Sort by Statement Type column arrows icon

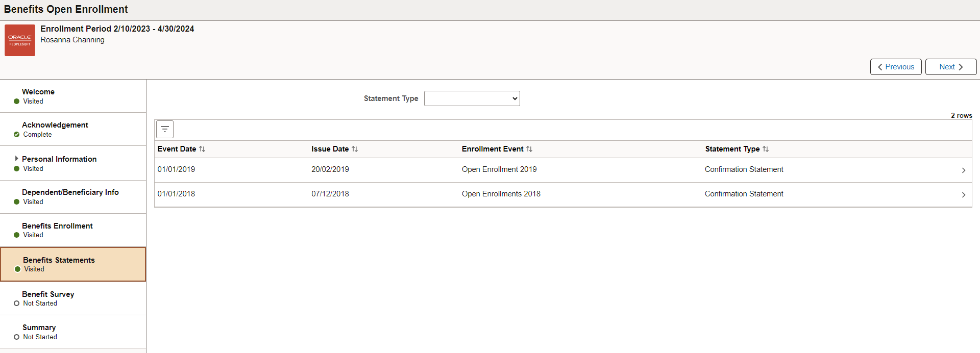click(x=766, y=149)
